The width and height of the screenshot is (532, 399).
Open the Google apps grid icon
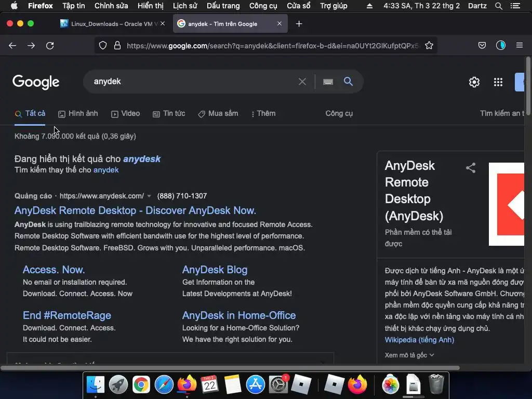[498, 82]
